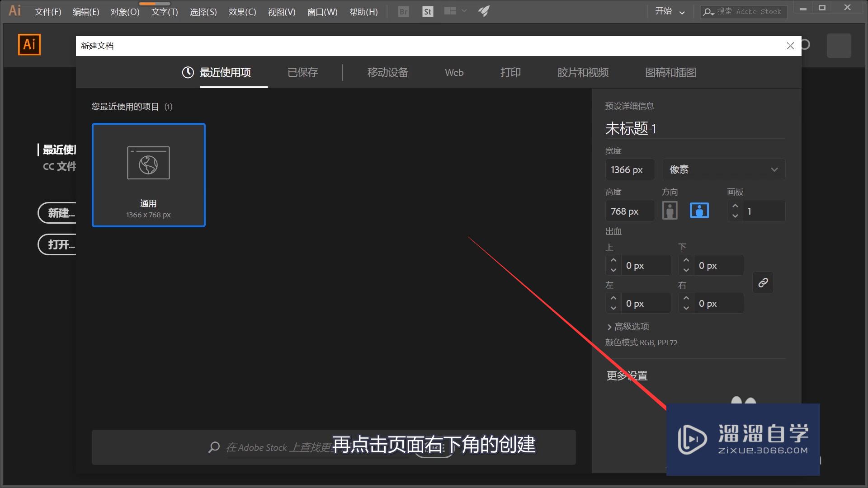This screenshot has height=488, width=868.
Task: Open Adobe Stock via the St icon
Action: click(427, 11)
